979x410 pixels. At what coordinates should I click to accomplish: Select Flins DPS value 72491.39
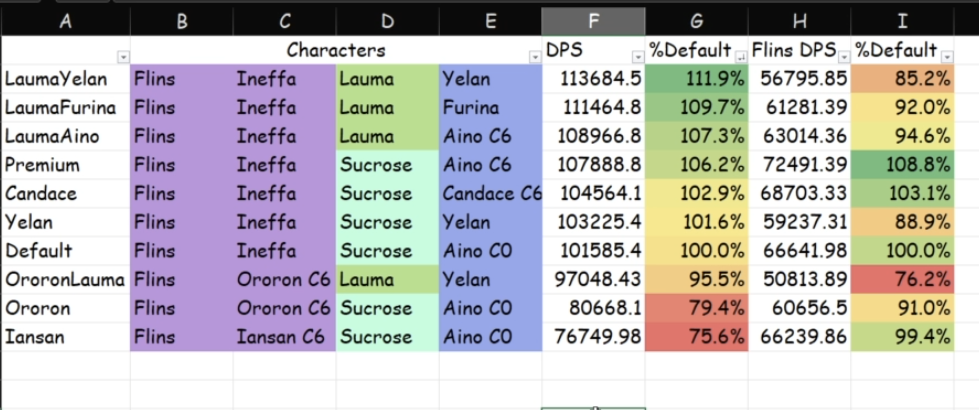[800, 165]
